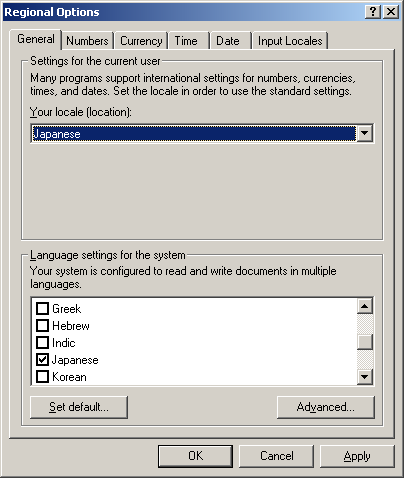The height and width of the screenshot is (478, 404).
Task: Click the question mark help icon
Action: [373, 12]
